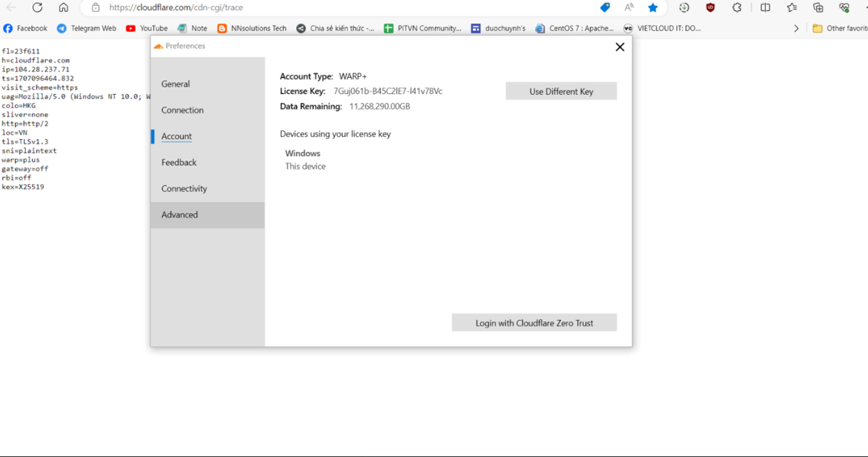Image resolution: width=868 pixels, height=457 pixels.
Task: Open the Collections icon
Action: (x=818, y=8)
